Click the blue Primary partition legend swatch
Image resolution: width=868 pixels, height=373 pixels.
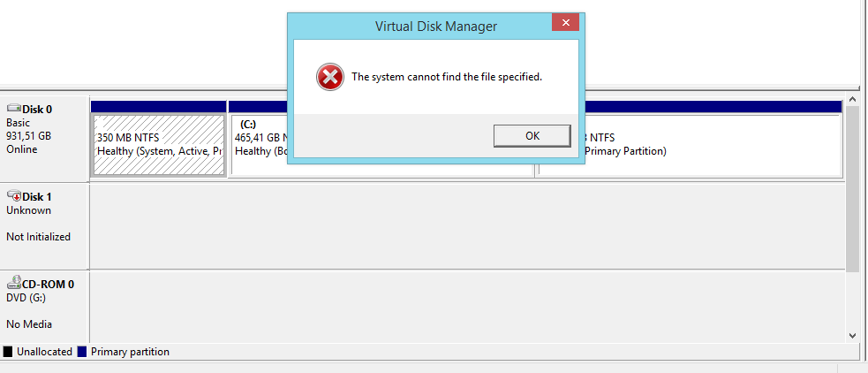click(x=82, y=352)
